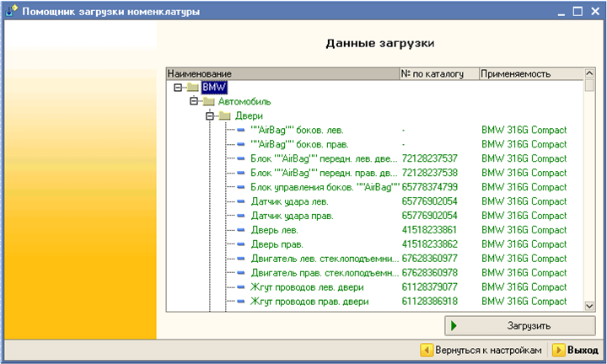Select the BMW folder icon

[193, 88]
